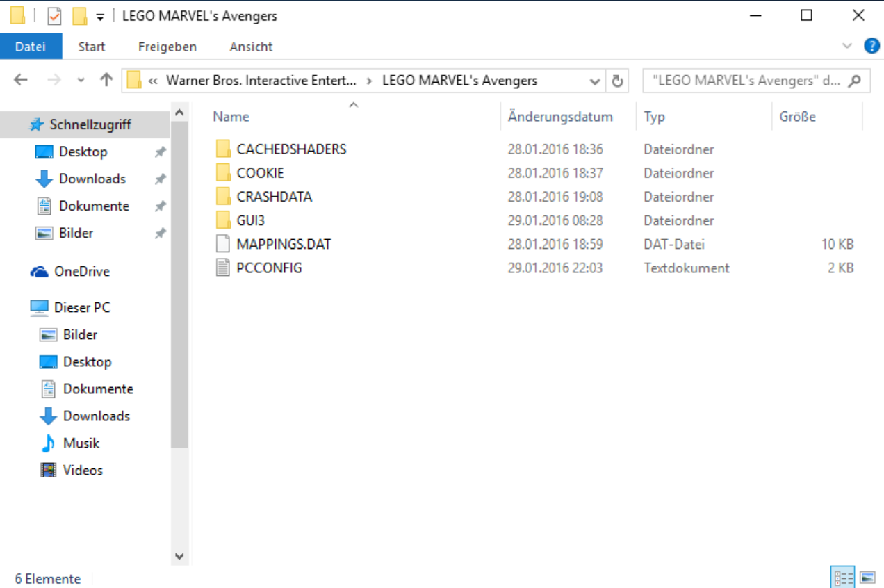Screen dimensions: 884x588
Task: Click the date 28.01.2016 19:08
Action: click(x=555, y=197)
